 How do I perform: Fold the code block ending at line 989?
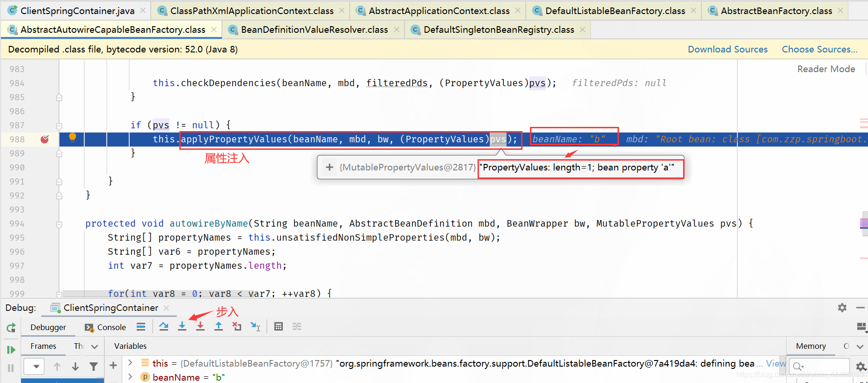click(x=59, y=154)
